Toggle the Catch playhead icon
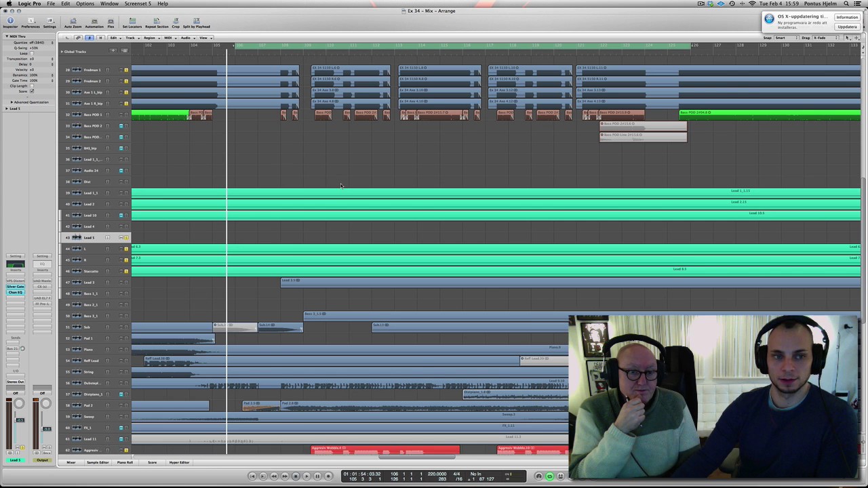Screen dimensions: 868x488 pyautogui.click(x=89, y=38)
